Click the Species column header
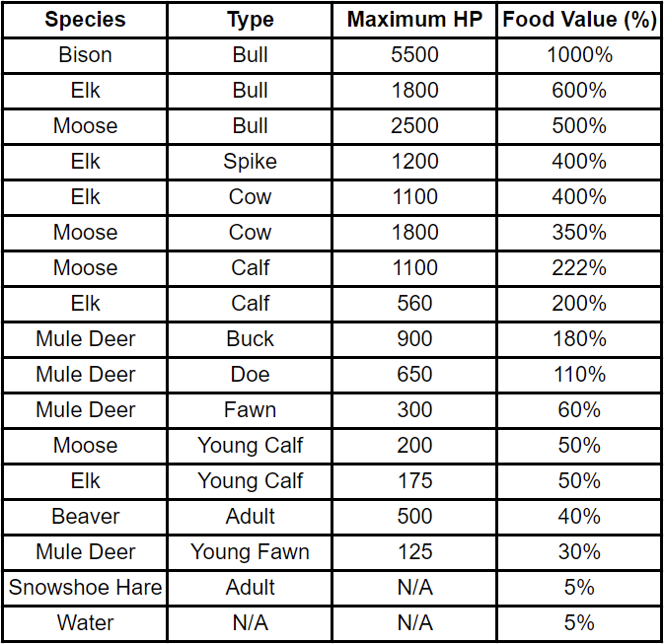The width and height of the screenshot is (664, 644). [85, 20]
